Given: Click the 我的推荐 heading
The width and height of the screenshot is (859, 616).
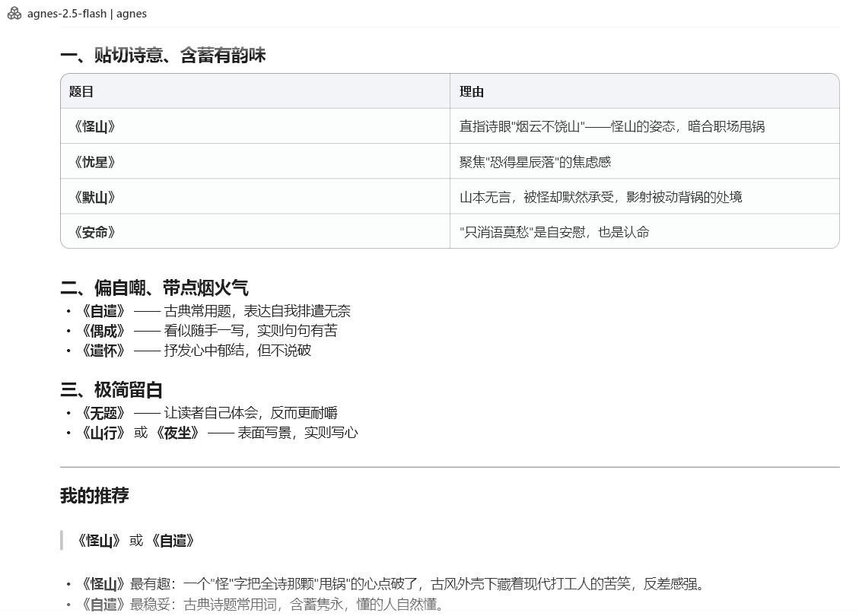Looking at the screenshot, I should [x=94, y=496].
